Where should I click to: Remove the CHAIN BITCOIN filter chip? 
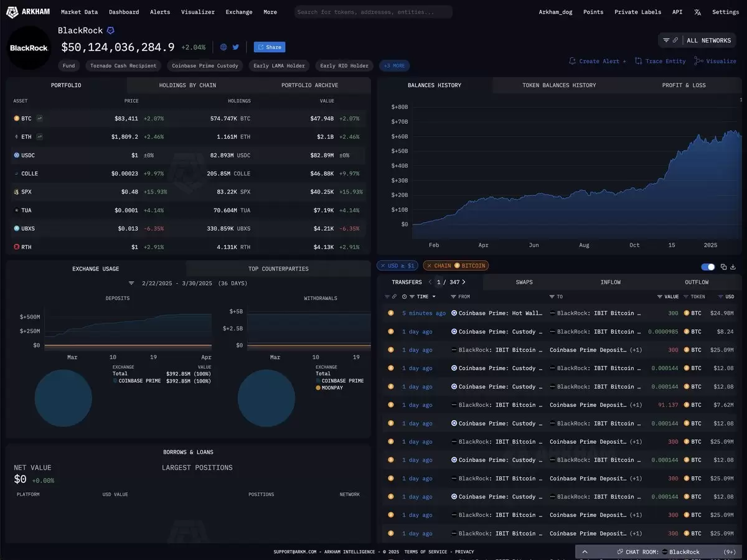coord(428,266)
